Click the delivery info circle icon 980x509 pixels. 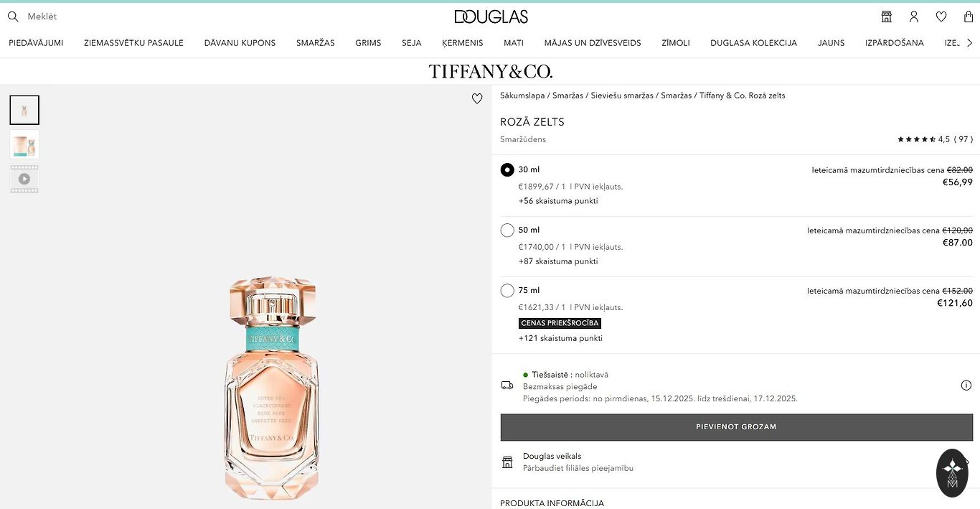point(966,386)
